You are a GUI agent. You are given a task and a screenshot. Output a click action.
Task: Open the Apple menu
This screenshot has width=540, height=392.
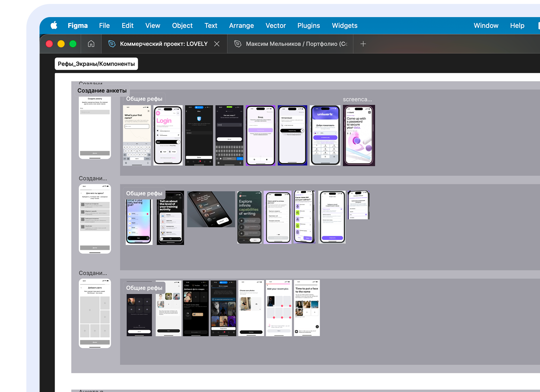pyautogui.click(x=54, y=26)
